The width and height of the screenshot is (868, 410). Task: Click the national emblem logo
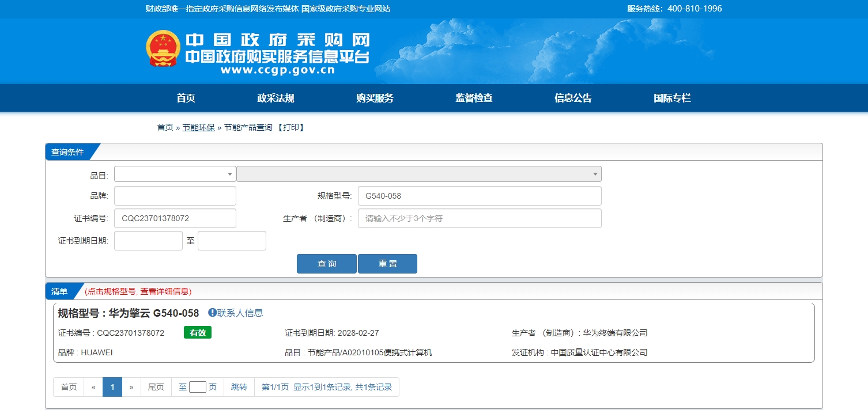tap(163, 48)
